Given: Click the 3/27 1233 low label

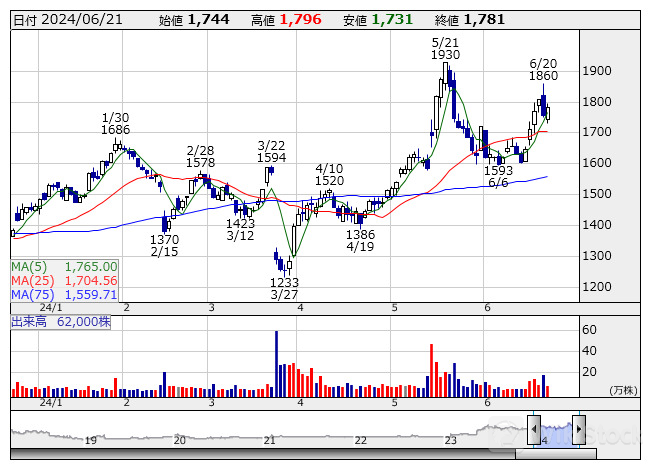Looking at the screenshot, I should [284, 289].
